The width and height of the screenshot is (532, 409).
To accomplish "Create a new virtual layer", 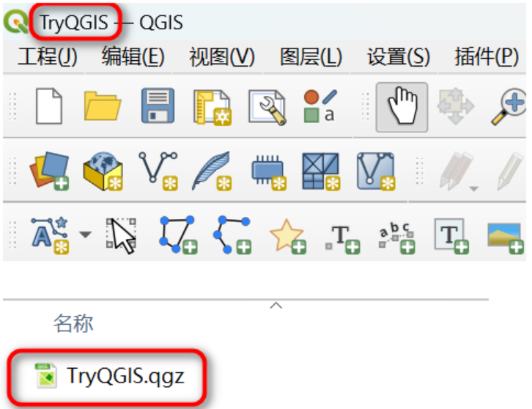I will tap(376, 171).
